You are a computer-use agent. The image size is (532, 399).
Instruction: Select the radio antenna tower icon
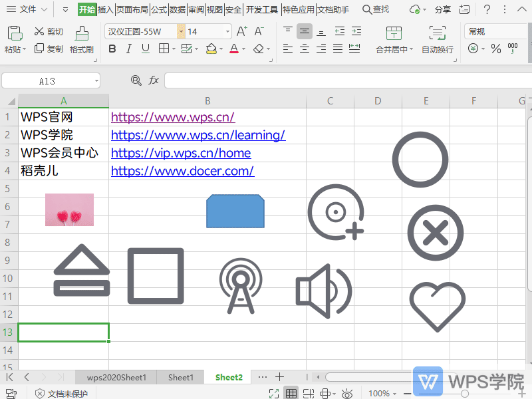241,287
